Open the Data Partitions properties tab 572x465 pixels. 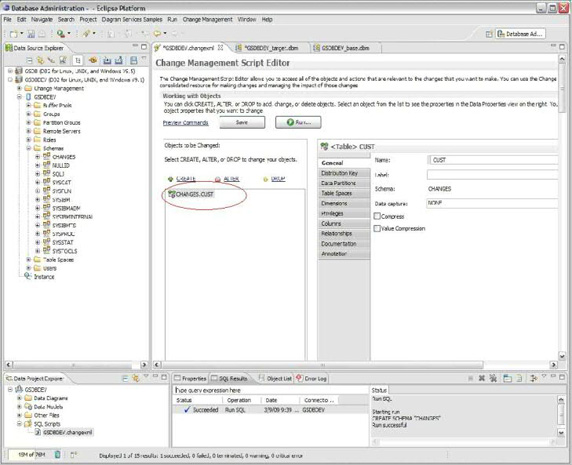[344, 183]
